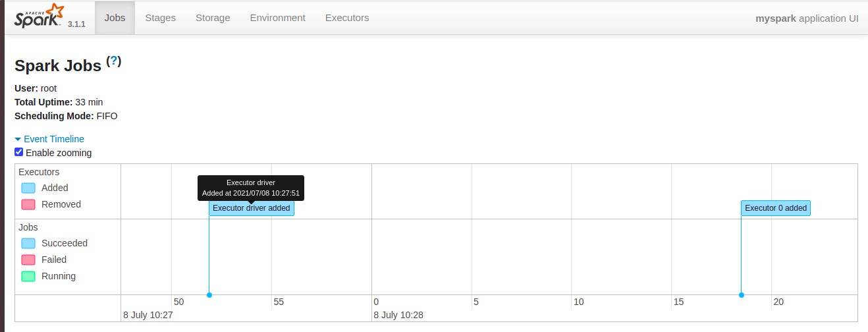Click the pink Removed executors legend swatch
The height and width of the screenshot is (332, 868).
click(x=28, y=204)
